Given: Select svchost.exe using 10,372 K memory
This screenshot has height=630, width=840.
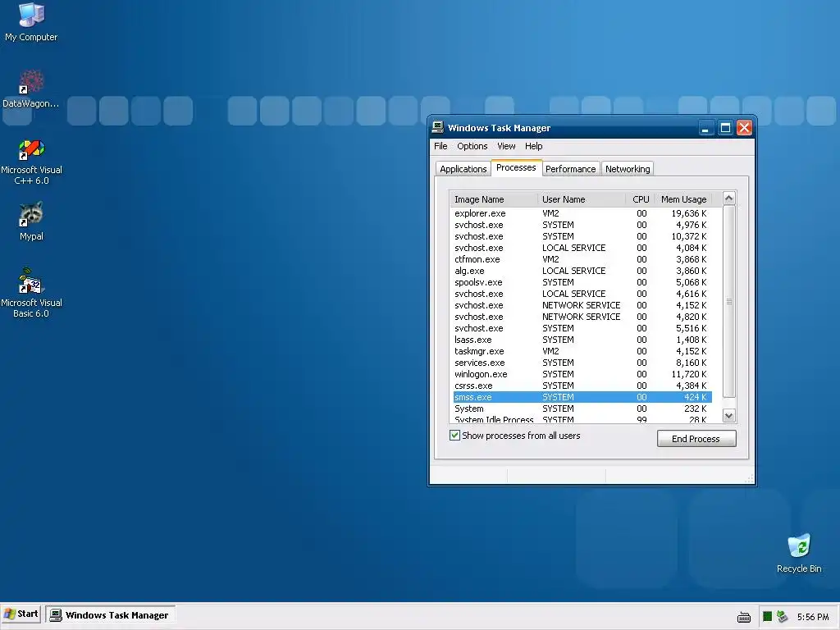Looking at the screenshot, I should click(582, 236).
